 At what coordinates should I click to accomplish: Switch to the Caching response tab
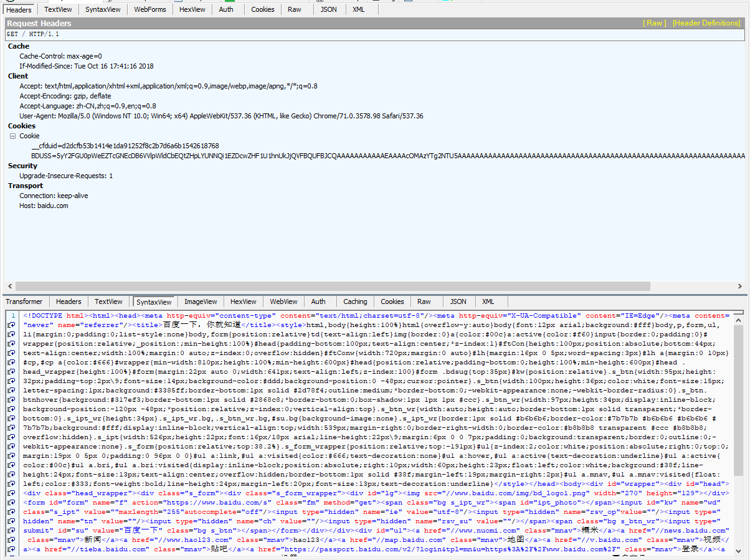coord(355,301)
